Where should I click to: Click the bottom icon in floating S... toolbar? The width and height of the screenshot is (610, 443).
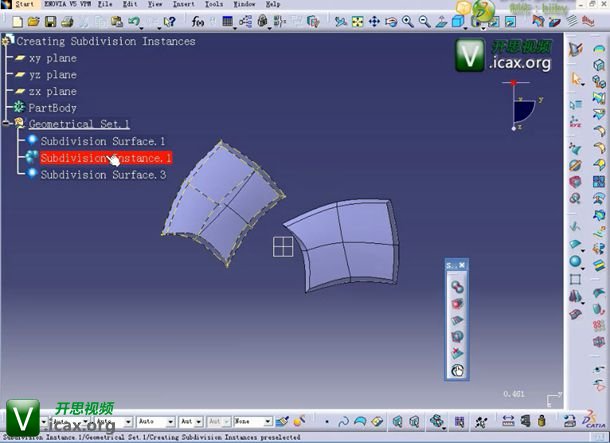pos(457,370)
